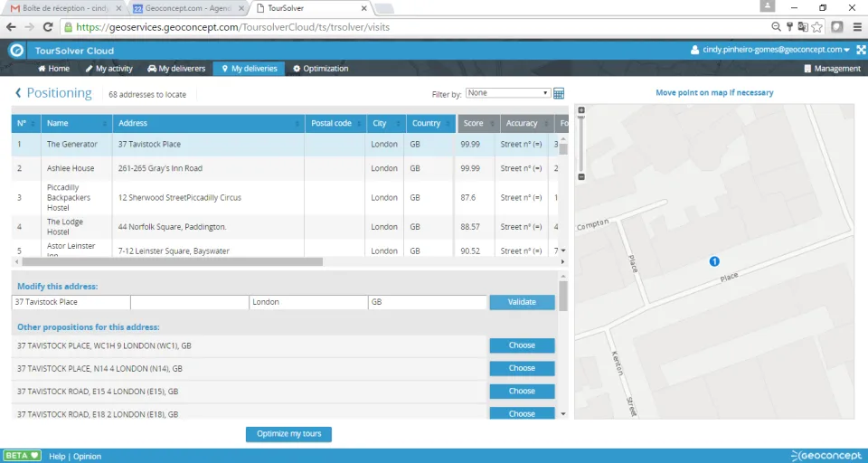Click the BETA badge
The width and height of the screenshot is (868, 463).
tap(23, 455)
